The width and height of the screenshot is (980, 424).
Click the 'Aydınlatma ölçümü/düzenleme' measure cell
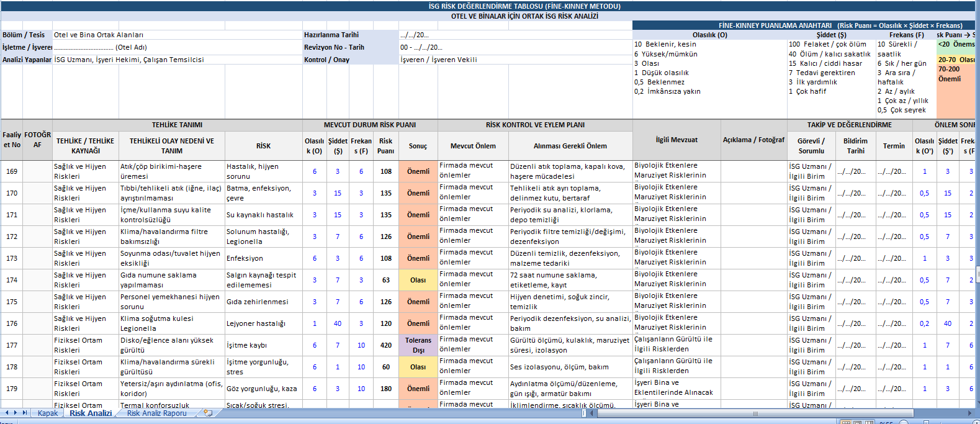(570, 389)
